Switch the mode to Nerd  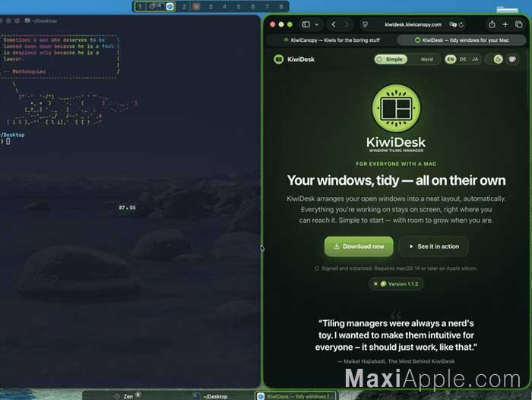(426, 59)
